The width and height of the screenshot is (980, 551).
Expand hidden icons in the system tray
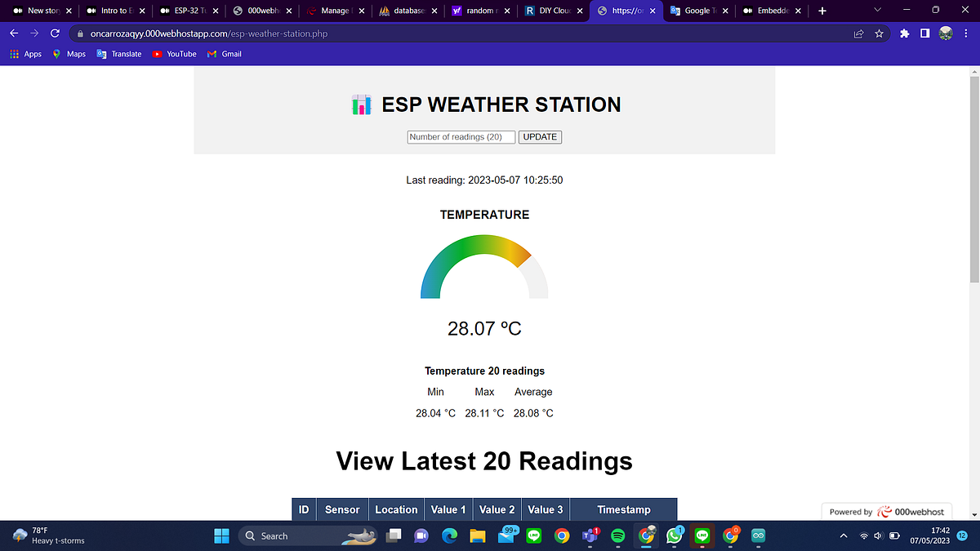tap(844, 536)
